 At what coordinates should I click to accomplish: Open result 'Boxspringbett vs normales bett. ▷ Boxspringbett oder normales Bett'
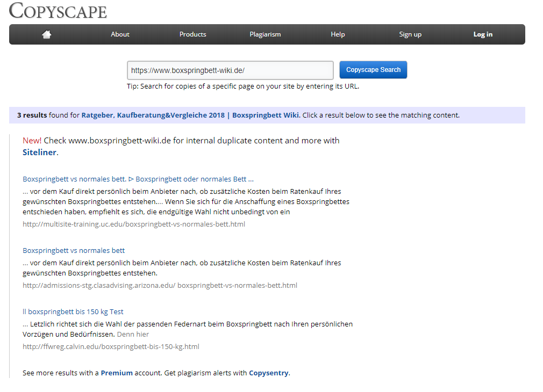pyautogui.click(x=138, y=179)
